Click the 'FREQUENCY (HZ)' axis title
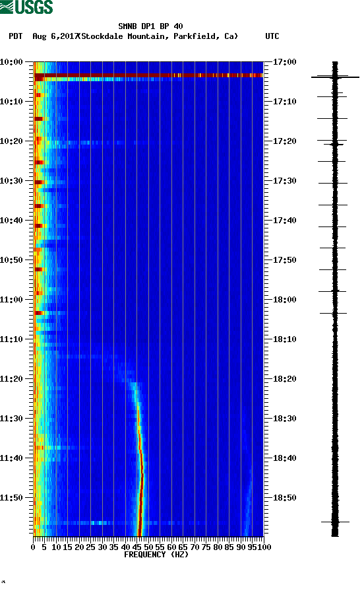Image resolution: width=364 pixels, height=589 pixels. 156,555
